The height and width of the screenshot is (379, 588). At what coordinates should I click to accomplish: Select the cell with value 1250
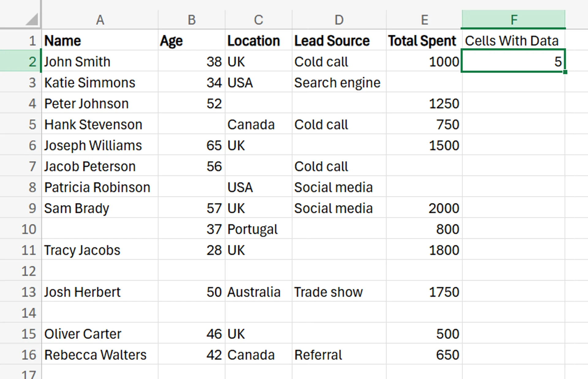[x=424, y=103]
